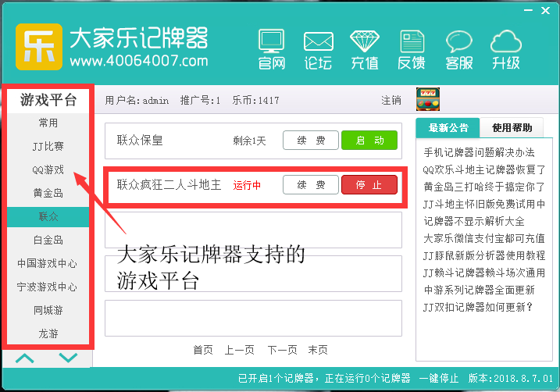Screen dimensions: 560x392
Task: Open announcement 黄金岛三打哈终于搞定你了
Action: 484,187
